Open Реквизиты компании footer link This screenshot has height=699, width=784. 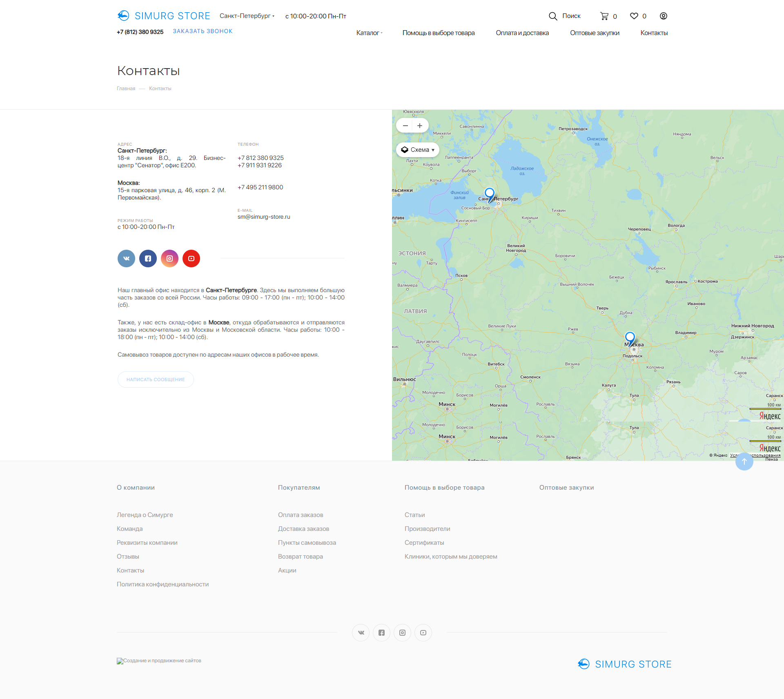pos(147,543)
